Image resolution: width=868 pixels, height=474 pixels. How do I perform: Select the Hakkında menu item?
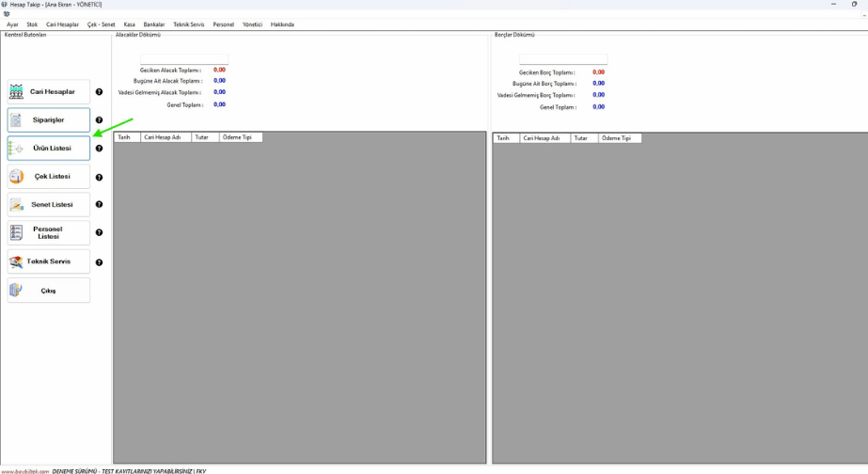[282, 24]
